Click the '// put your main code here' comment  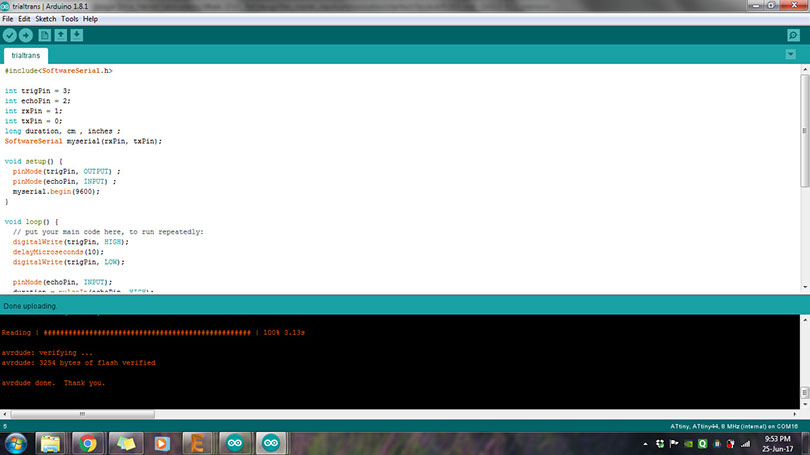pos(108,232)
